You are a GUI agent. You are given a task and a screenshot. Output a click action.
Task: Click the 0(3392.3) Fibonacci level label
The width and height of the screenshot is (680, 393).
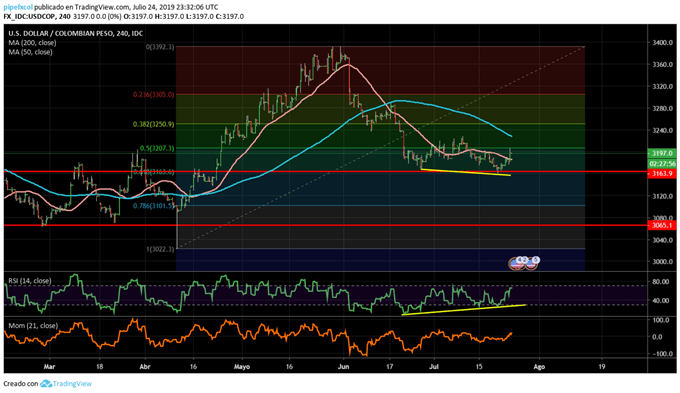pyautogui.click(x=160, y=47)
